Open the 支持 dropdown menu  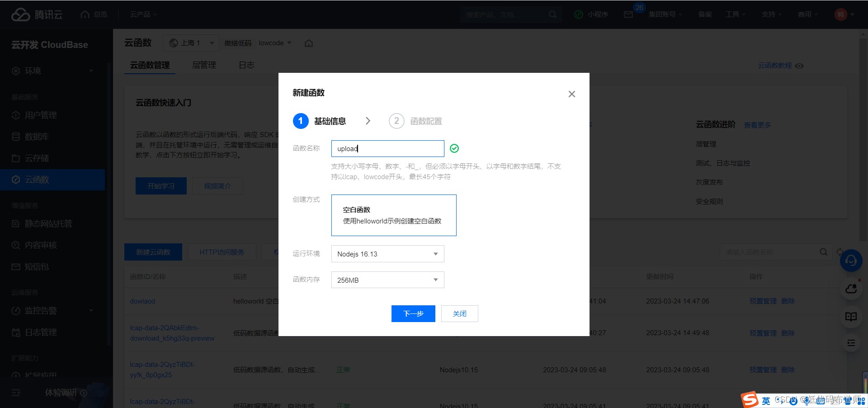pyautogui.click(x=771, y=14)
